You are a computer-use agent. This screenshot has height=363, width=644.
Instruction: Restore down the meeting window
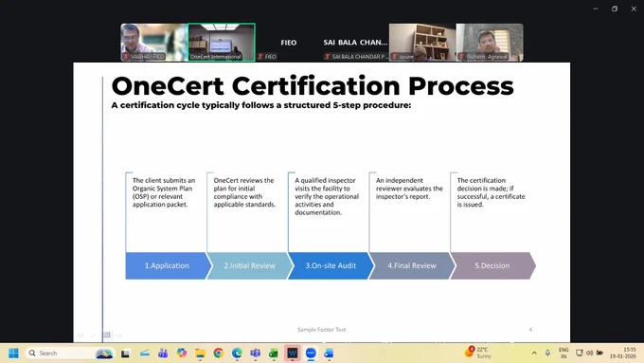[x=615, y=9]
